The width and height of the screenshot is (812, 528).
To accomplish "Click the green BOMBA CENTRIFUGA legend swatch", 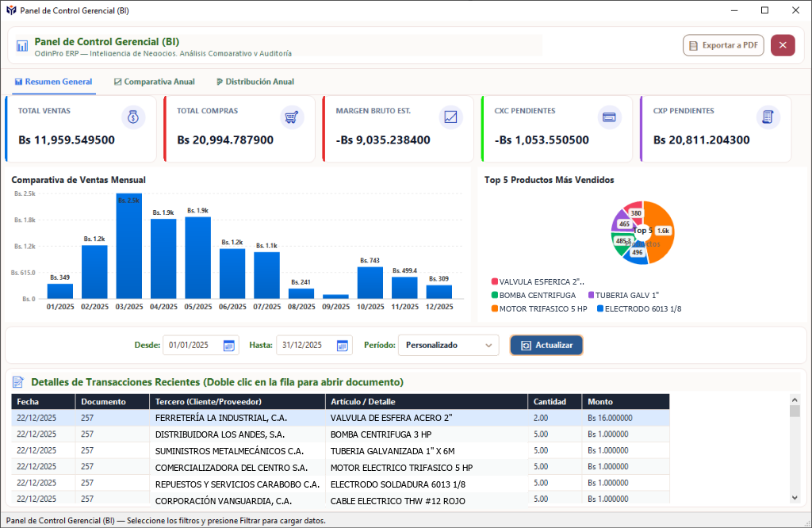I will [x=495, y=295].
